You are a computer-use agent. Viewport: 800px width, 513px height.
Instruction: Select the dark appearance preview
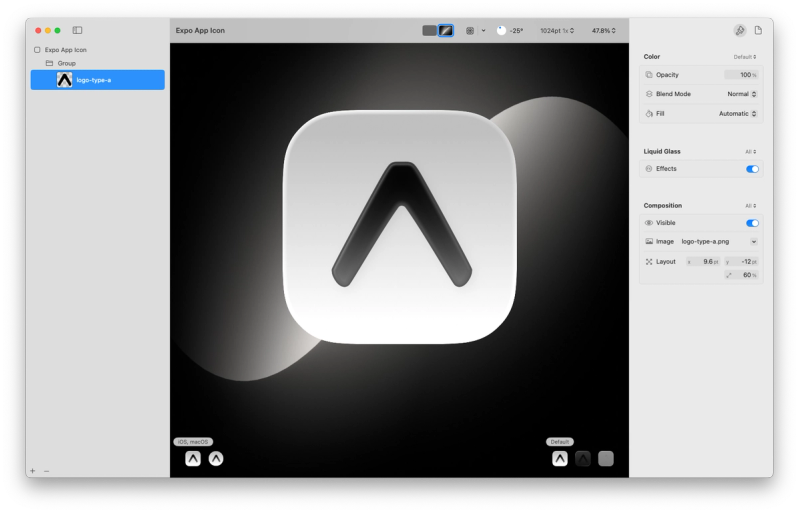point(583,459)
